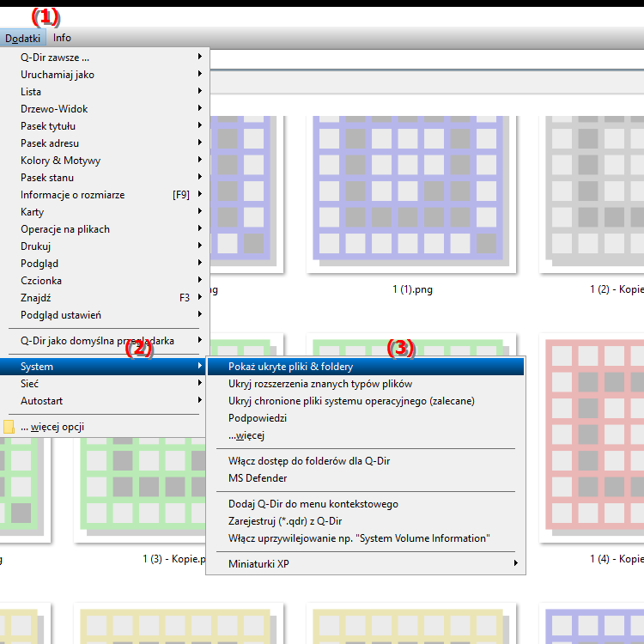Viewport: 644px width, 644px height.
Task: Open the Lista submenu
Action: 105,92
